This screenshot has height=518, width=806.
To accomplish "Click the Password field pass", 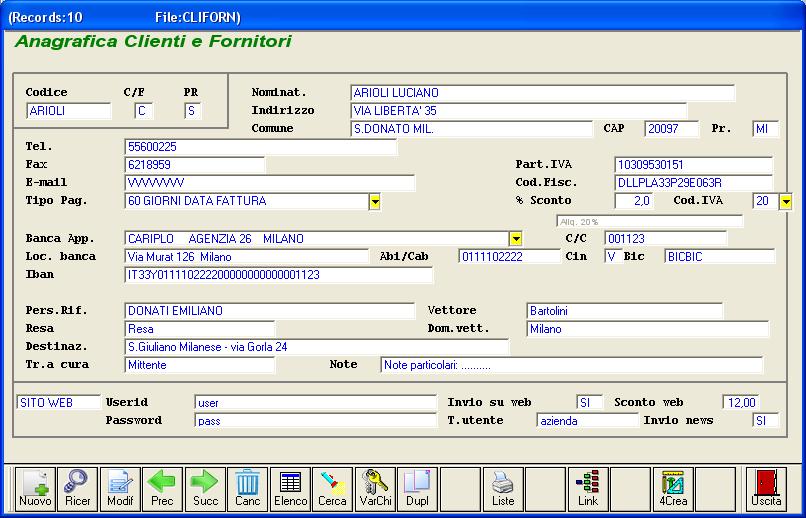I will pos(316,421).
